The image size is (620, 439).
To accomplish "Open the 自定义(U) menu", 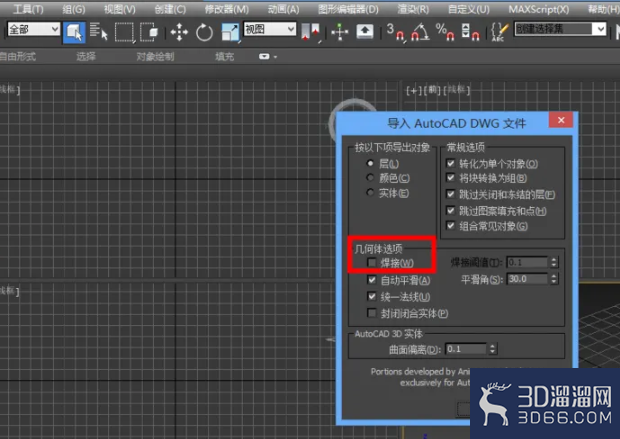I will (469, 9).
